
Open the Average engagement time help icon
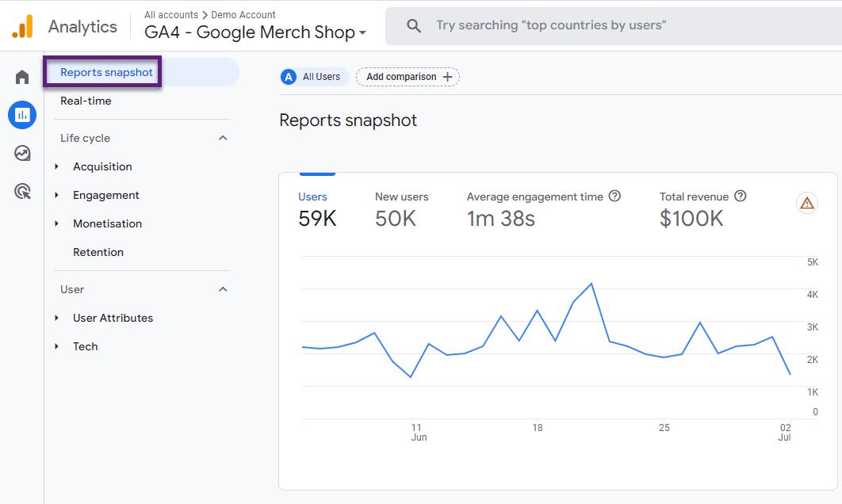614,196
